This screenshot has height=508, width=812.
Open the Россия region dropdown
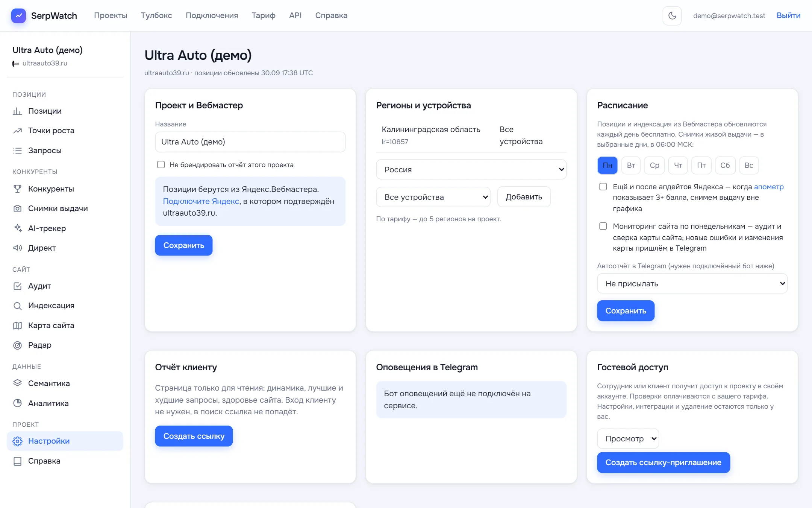pyautogui.click(x=471, y=169)
